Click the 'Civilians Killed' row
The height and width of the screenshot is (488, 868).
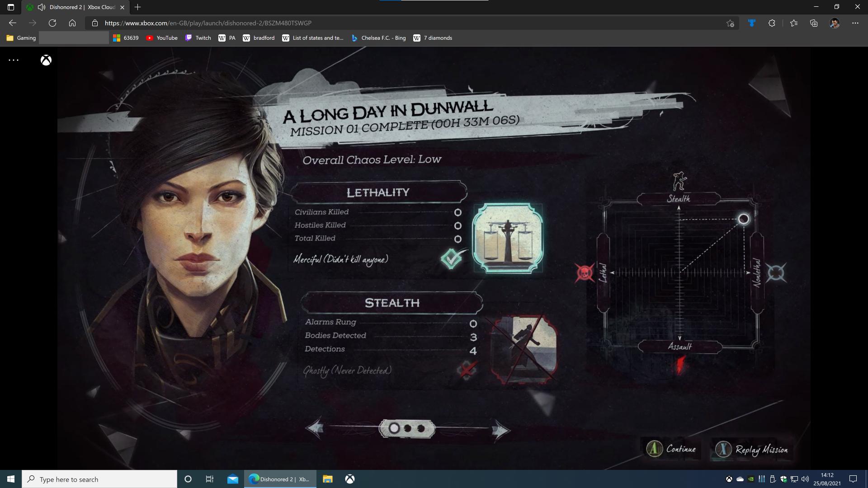pos(378,212)
